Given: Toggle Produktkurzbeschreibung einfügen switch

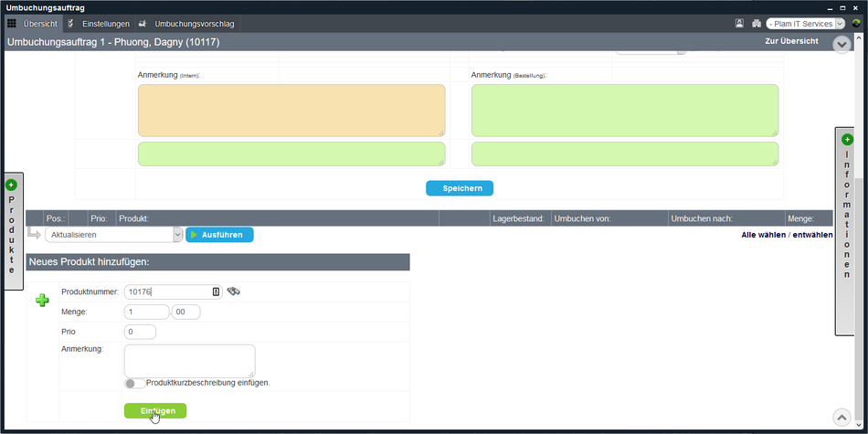Looking at the screenshot, I should (x=134, y=383).
